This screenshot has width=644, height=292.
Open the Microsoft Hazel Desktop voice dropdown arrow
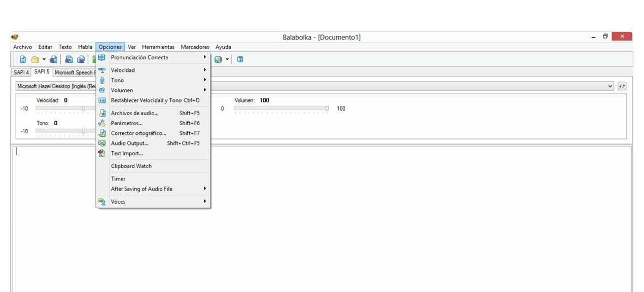coord(610,86)
